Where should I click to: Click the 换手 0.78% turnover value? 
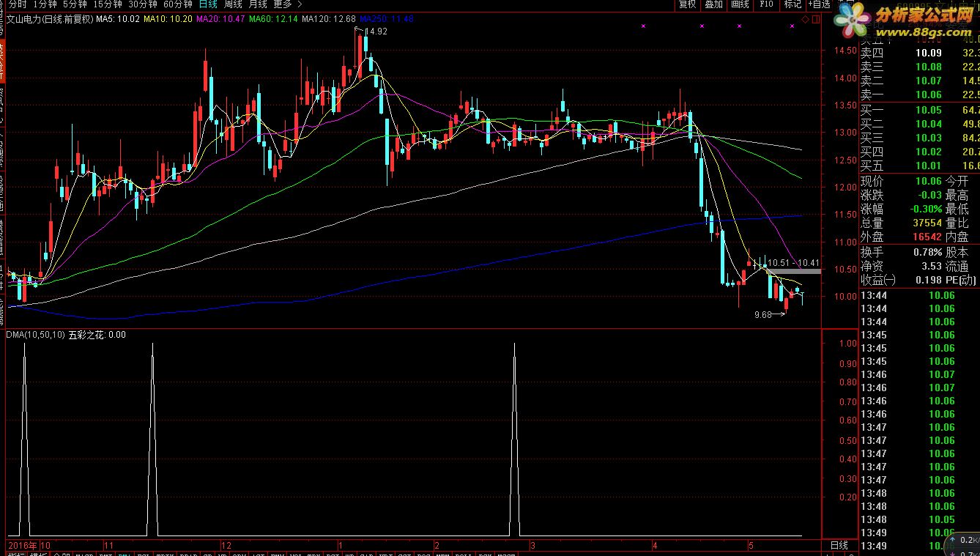(927, 252)
